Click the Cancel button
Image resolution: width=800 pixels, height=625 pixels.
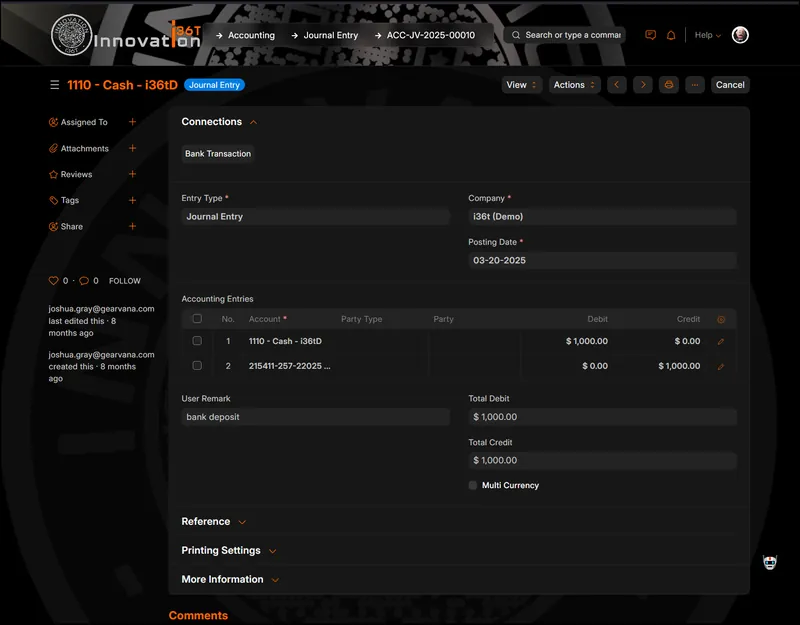730,85
